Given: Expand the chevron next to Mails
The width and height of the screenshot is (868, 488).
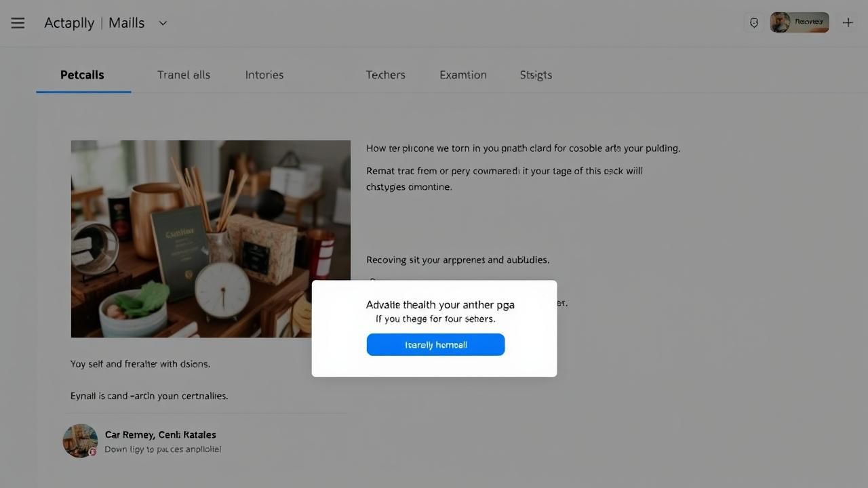Looking at the screenshot, I should pyautogui.click(x=163, y=23).
